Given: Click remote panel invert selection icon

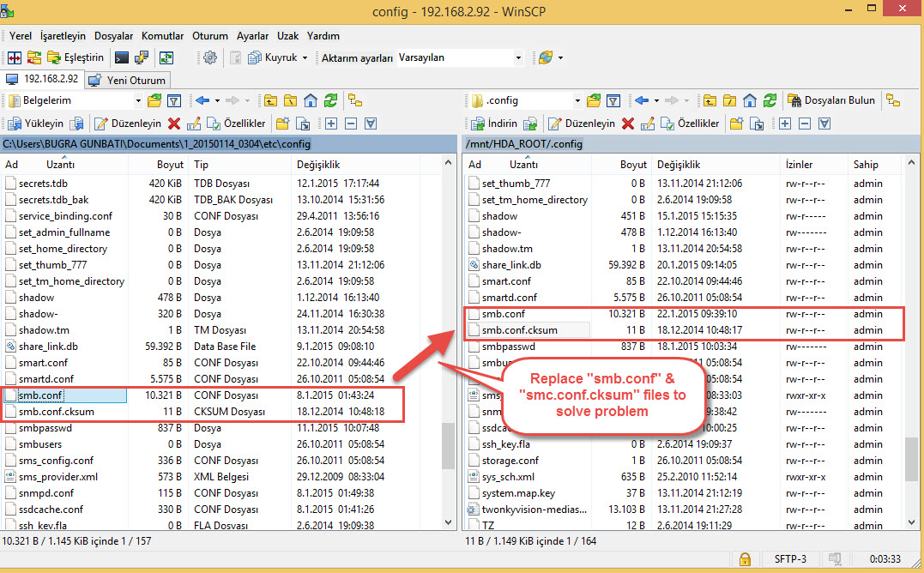Looking at the screenshot, I should click(824, 124).
